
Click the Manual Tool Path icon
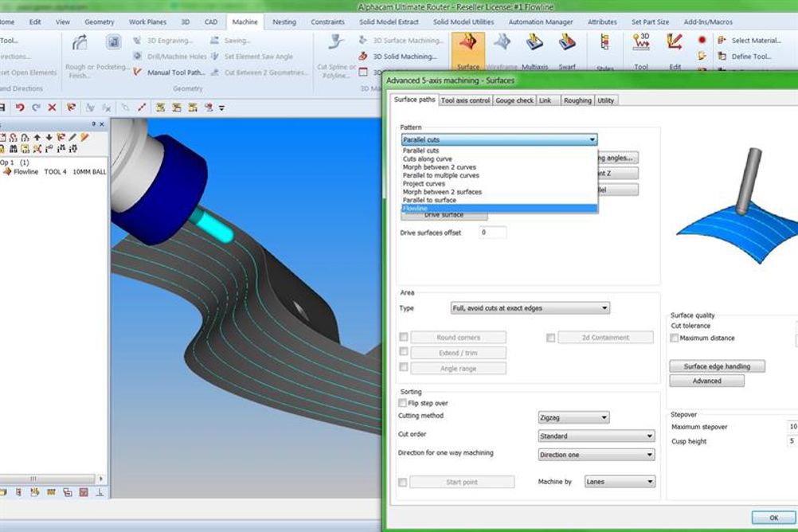[x=137, y=72]
